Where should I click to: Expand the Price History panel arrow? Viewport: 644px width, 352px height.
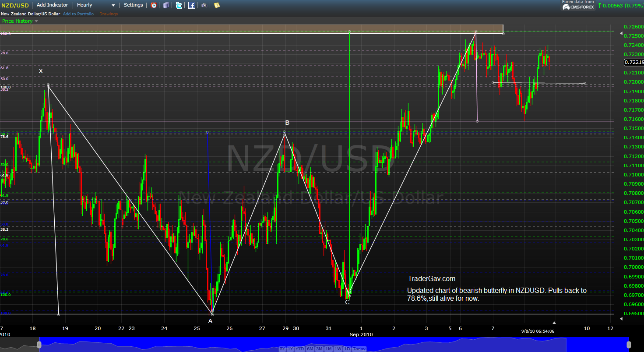click(36, 21)
